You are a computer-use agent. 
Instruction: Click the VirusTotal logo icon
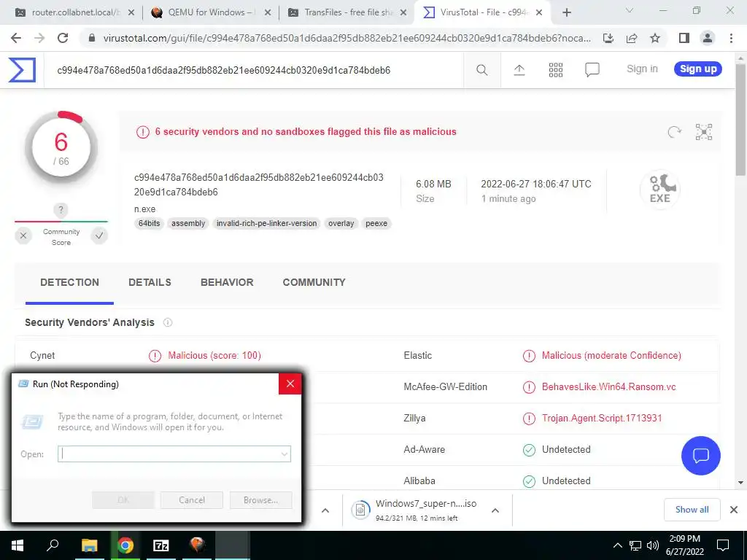pyautogui.click(x=22, y=69)
